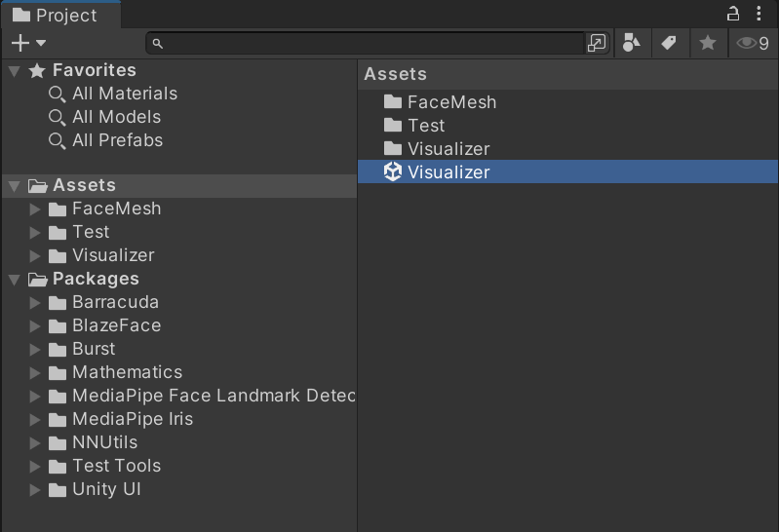Open the plus create-asset dropdown
The image size is (779, 532).
tap(28, 43)
